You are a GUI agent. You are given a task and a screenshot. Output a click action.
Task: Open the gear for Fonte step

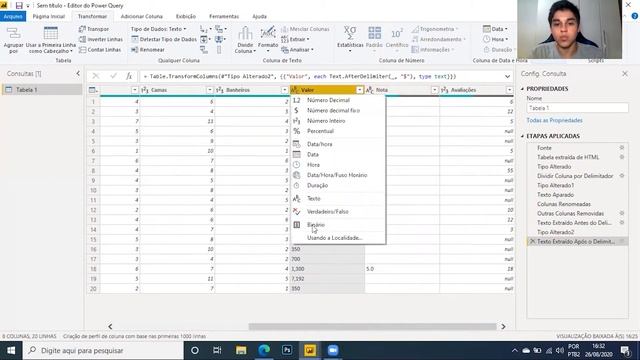[622, 148]
